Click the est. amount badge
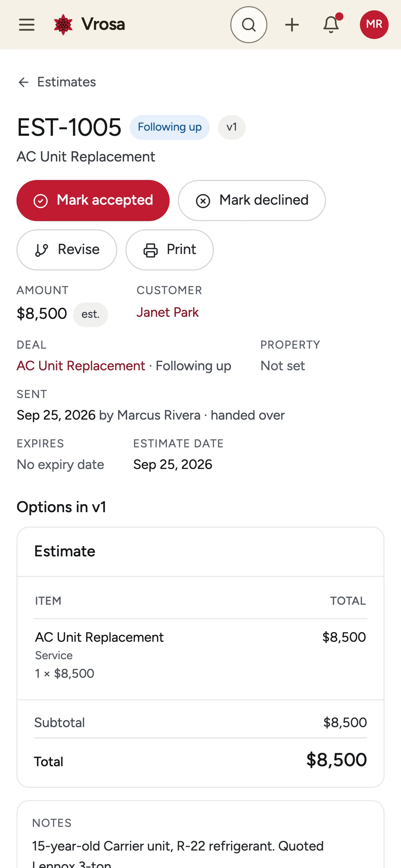 tap(90, 314)
